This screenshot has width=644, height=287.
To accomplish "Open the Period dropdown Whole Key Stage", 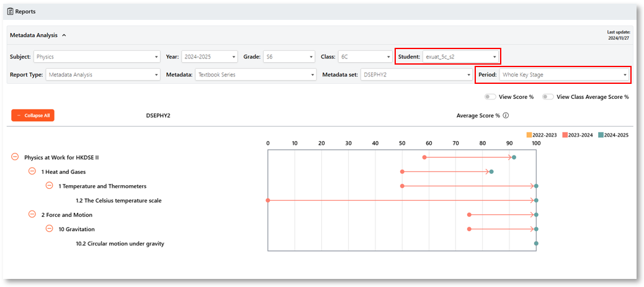I will (563, 75).
